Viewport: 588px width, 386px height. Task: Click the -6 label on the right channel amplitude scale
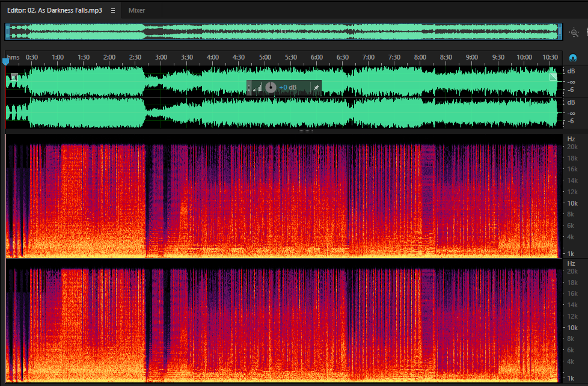(571, 121)
